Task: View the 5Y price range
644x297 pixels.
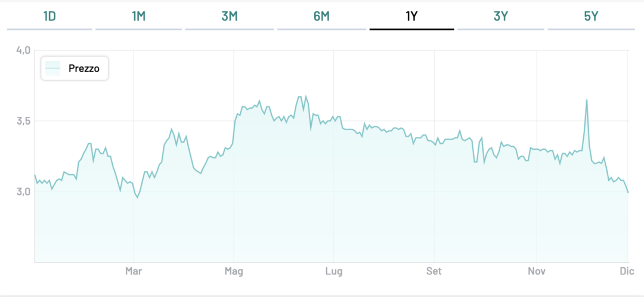Action: point(591,16)
